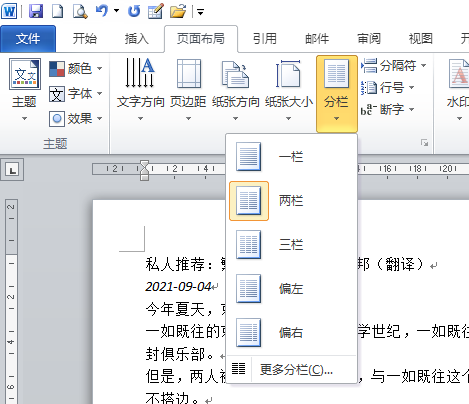This screenshot has height=404, width=469.
Task: Click the date text 2021-09-04
Action: tap(178, 287)
